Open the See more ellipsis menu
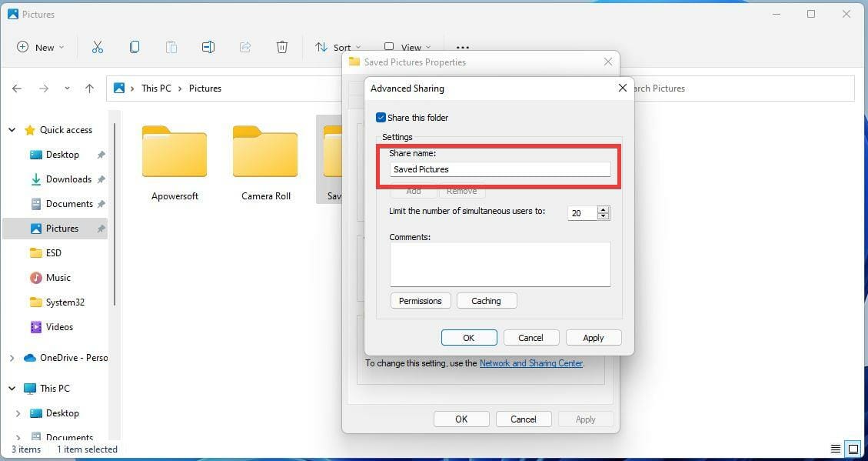 pyautogui.click(x=462, y=47)
